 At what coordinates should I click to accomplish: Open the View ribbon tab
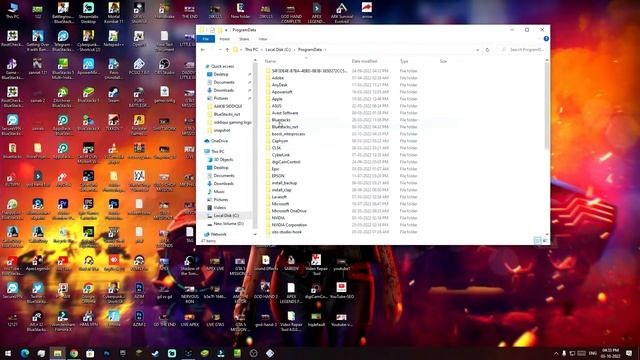pyautogui.click(x=262, y=39)
